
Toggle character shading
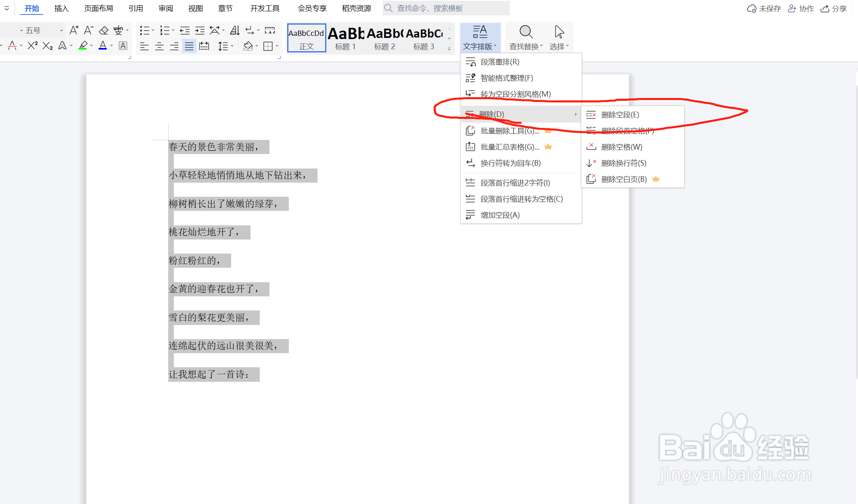[123, 46]
